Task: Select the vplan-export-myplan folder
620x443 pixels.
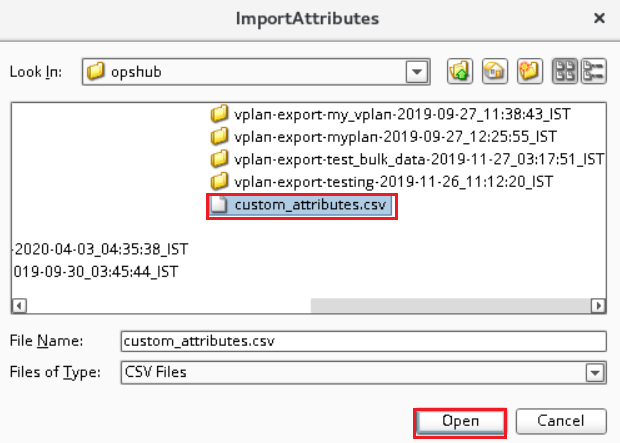Action: [397, 136]
